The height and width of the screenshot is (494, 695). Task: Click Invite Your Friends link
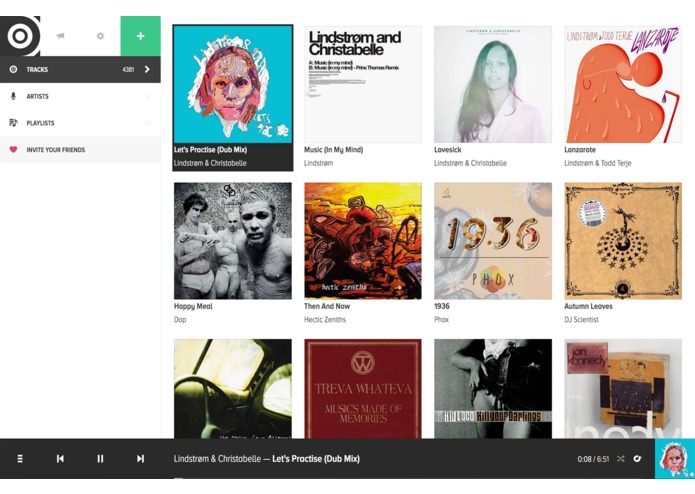click(x=80, y=150)
